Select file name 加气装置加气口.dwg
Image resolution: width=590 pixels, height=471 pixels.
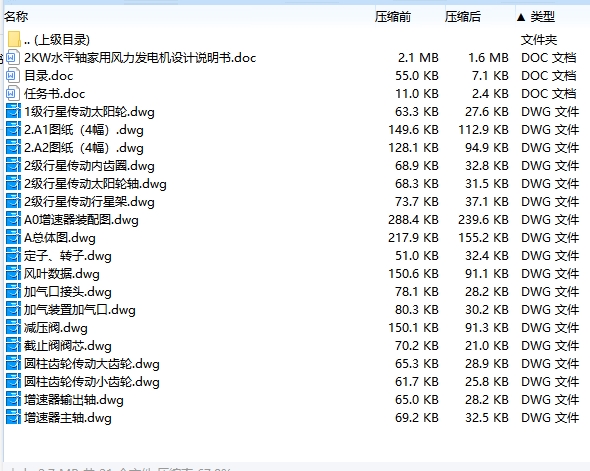coord(80,310)
